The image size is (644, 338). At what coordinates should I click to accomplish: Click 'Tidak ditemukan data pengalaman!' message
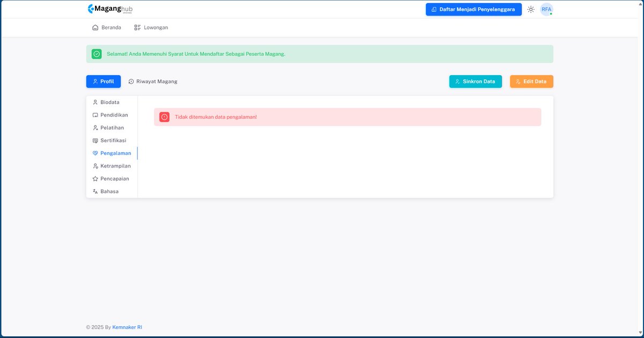point(216,117)
